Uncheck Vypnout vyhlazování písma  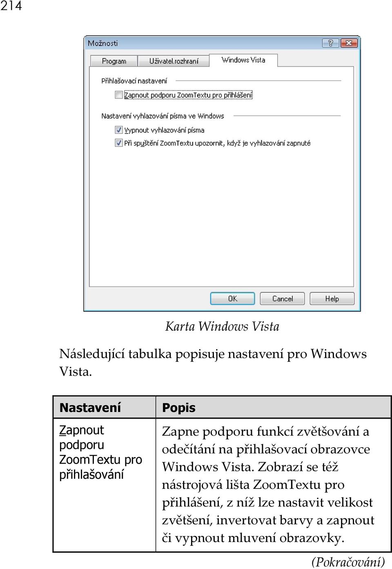coord(119,130)
